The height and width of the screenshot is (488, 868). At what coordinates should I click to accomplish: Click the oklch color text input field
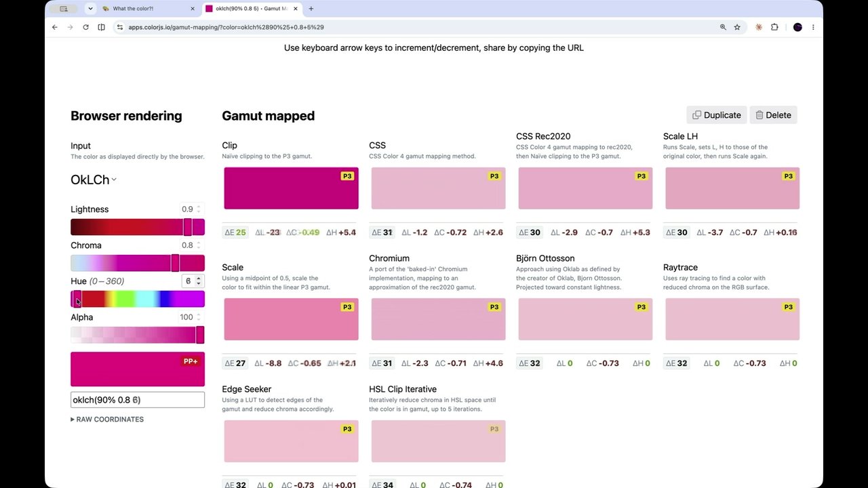[x=138, y=400]
